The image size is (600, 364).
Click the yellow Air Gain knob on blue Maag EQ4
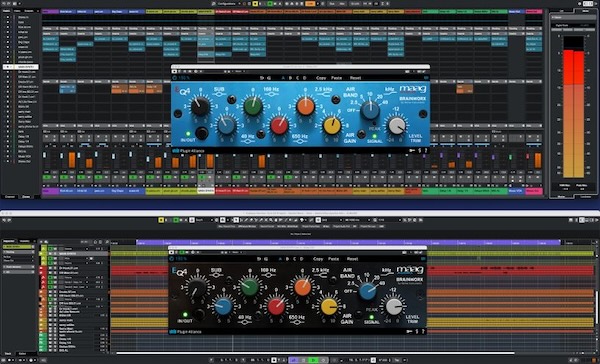(x=332, y=126)
